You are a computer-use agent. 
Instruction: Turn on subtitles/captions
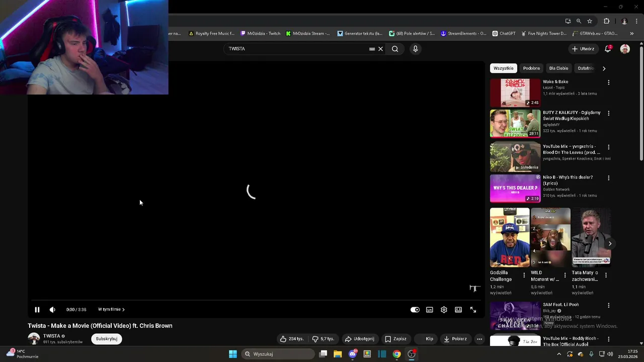(x=430, y=310)
